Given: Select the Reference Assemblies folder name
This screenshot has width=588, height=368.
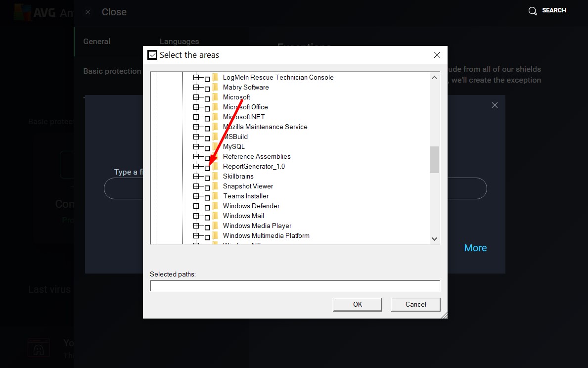Looking at the screenshot, I should click(x=257, y=156).
